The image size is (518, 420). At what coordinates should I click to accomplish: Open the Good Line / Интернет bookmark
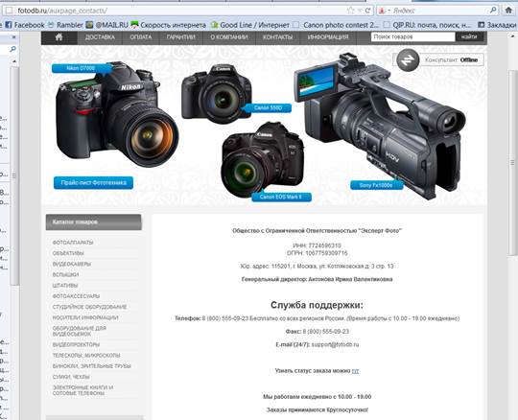point(250,25)
